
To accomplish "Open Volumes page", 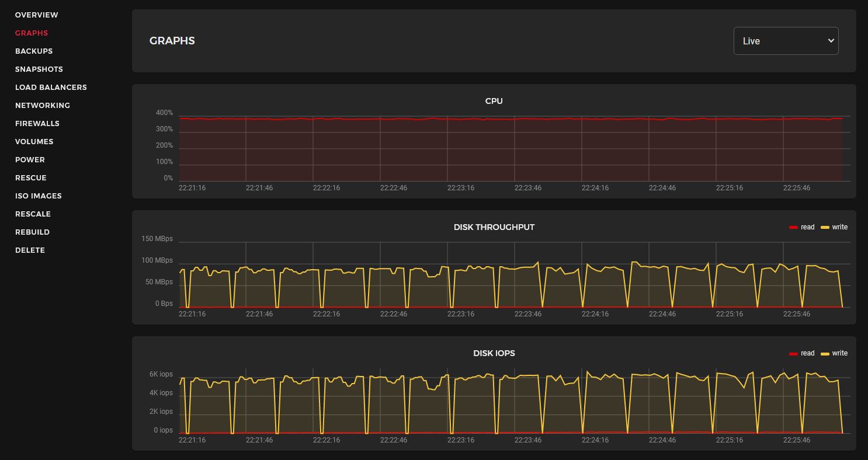I will click(x=34, y=141).
